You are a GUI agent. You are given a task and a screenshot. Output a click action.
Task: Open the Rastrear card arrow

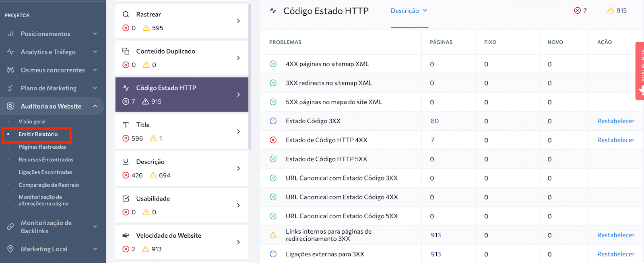238,21
